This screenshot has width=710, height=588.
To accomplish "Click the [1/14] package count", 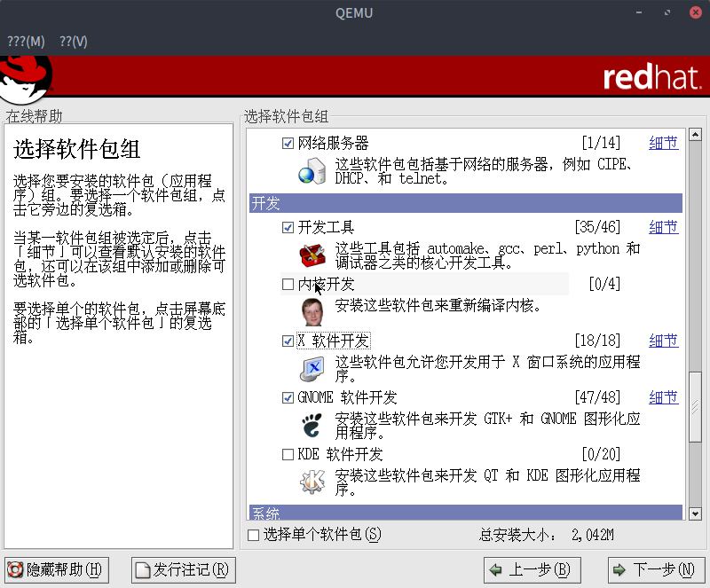I will [x=601, y=143].
